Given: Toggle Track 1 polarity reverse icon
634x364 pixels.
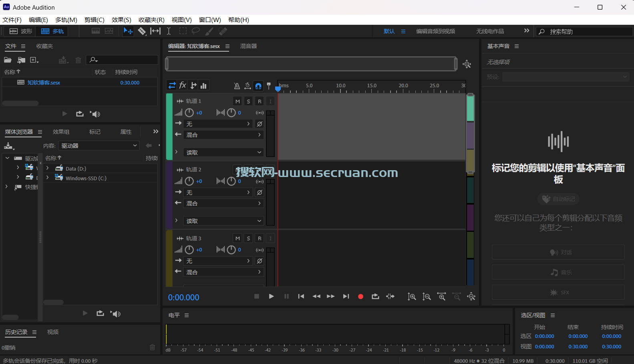Looking at the screenshot, I should (260, 124).
